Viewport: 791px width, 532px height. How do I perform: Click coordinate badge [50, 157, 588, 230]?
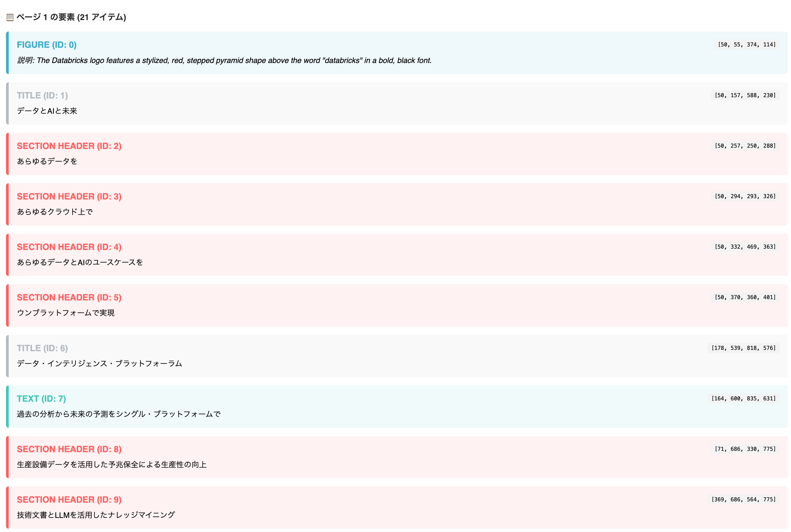[x=745, y=95]
